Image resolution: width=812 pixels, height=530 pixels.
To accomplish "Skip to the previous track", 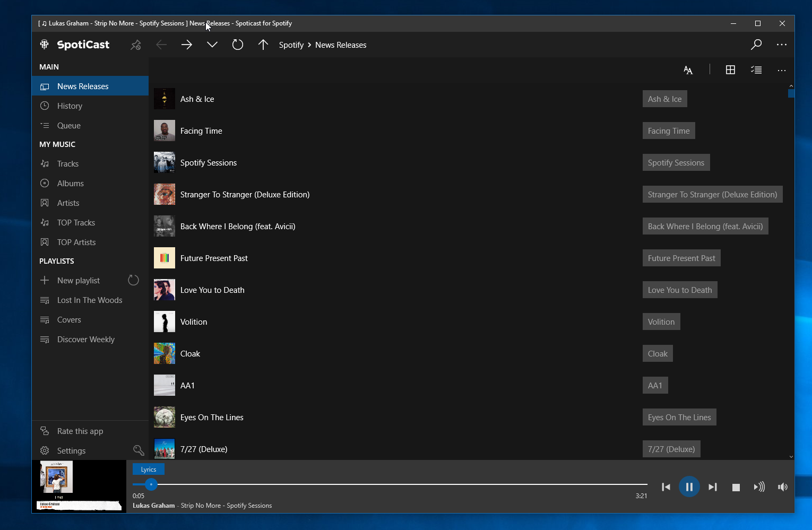I will click(x=666, y=487).
